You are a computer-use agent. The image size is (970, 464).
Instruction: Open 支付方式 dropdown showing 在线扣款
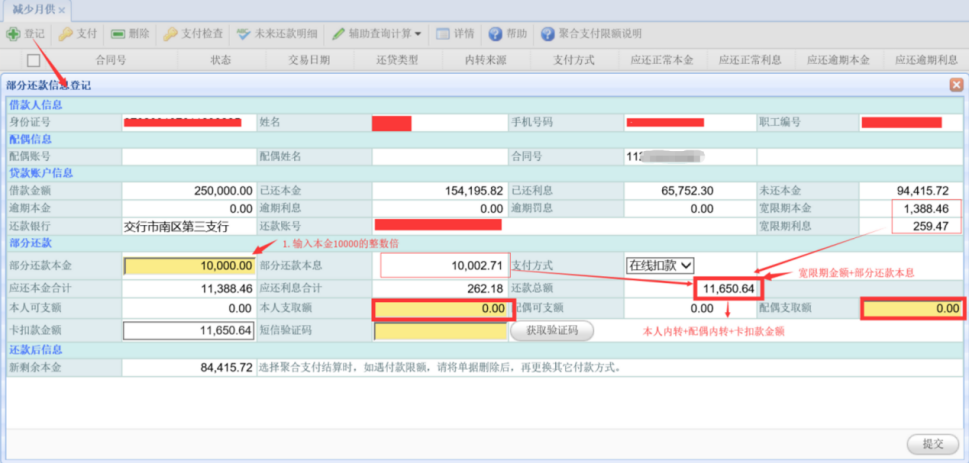tap(659, 265)
